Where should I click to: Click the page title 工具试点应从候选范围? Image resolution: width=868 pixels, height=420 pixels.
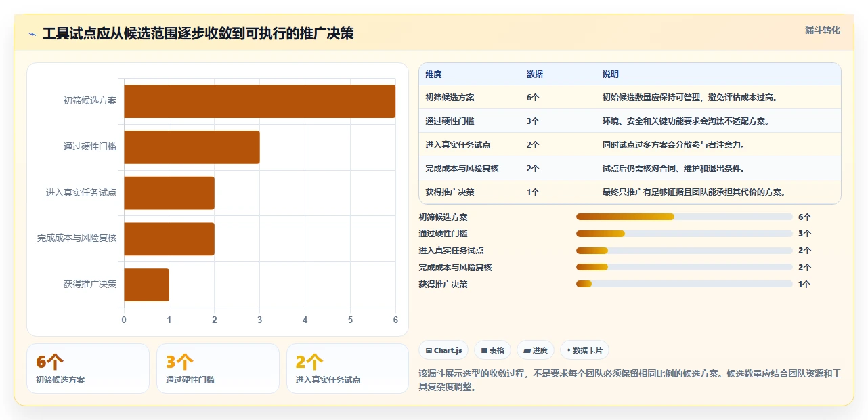(198, 34)
